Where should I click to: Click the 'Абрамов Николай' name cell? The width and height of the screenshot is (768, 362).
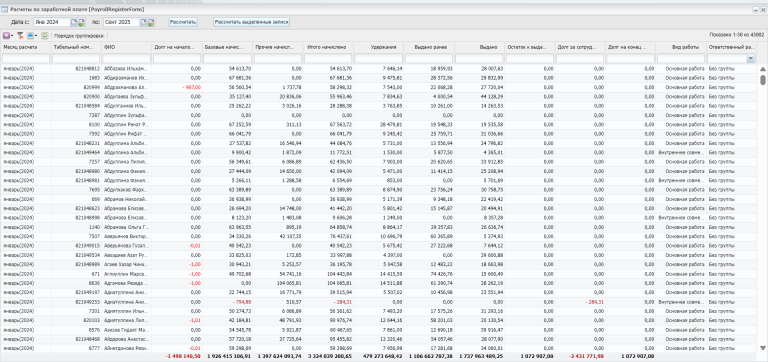coord(126,199)
